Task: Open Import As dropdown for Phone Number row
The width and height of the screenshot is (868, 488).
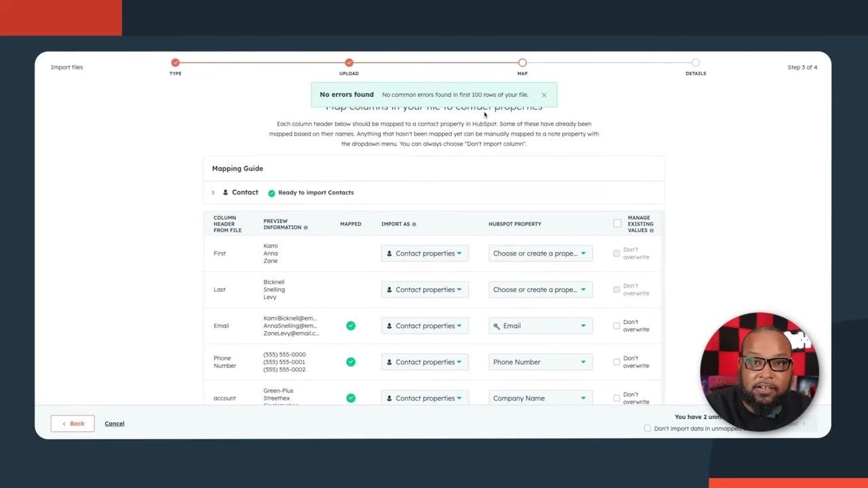Action: click(x=425, y=362)
